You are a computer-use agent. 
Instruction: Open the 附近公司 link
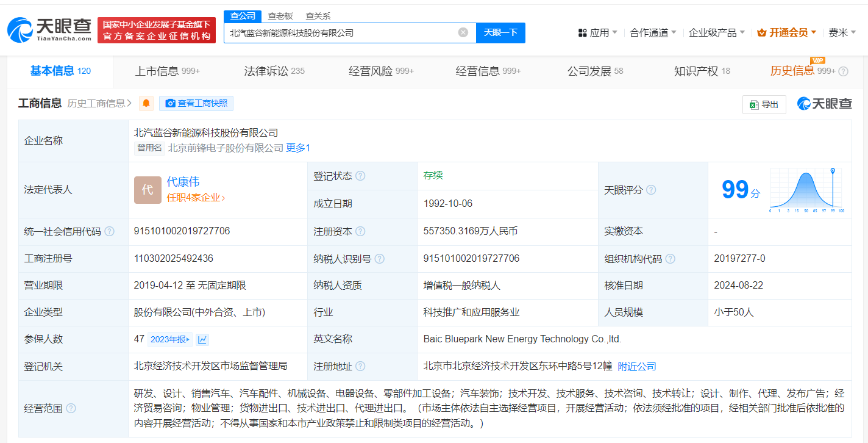[638, 366]
